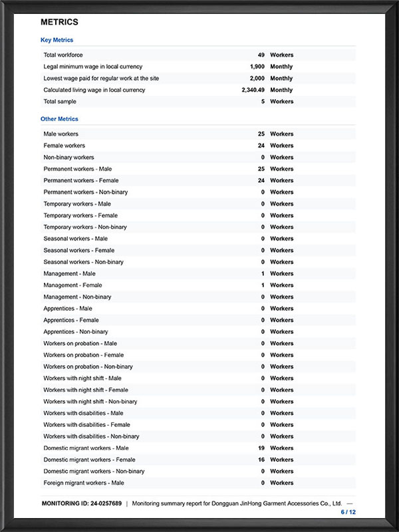Click Legal minimum wage in local currency
Screen dimensions: 399x532
pos(93,66)
